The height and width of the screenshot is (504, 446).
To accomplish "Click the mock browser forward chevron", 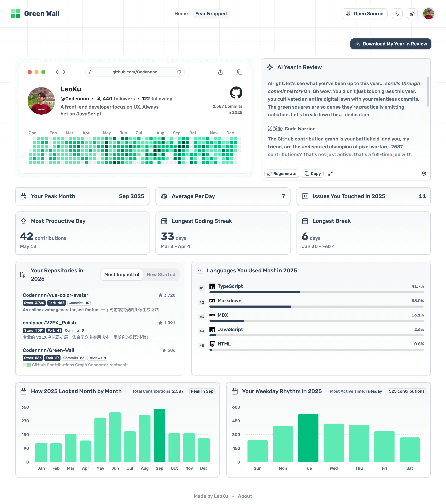I will click(x=64, y=72).
